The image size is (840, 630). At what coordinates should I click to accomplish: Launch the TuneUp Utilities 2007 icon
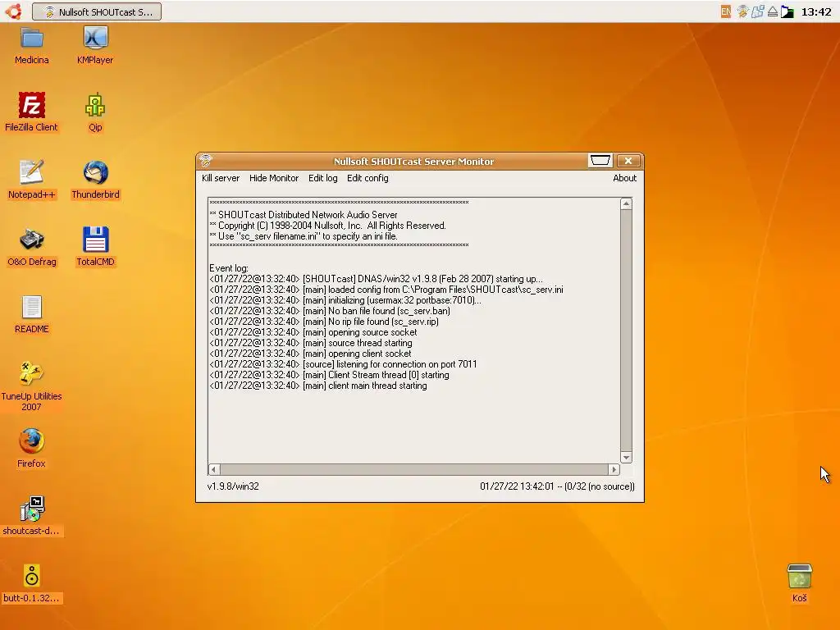(x=32, y=374)
